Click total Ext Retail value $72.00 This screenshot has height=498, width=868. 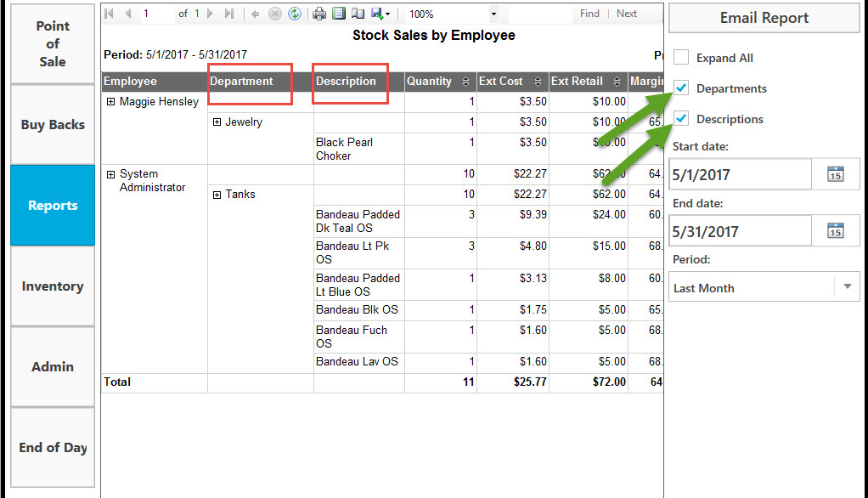click(609, 382)
